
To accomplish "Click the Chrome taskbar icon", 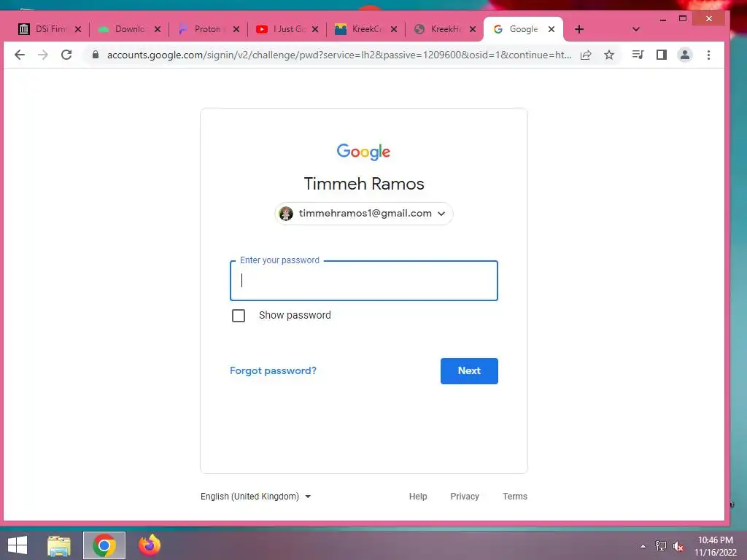I will tap(104, 545).
